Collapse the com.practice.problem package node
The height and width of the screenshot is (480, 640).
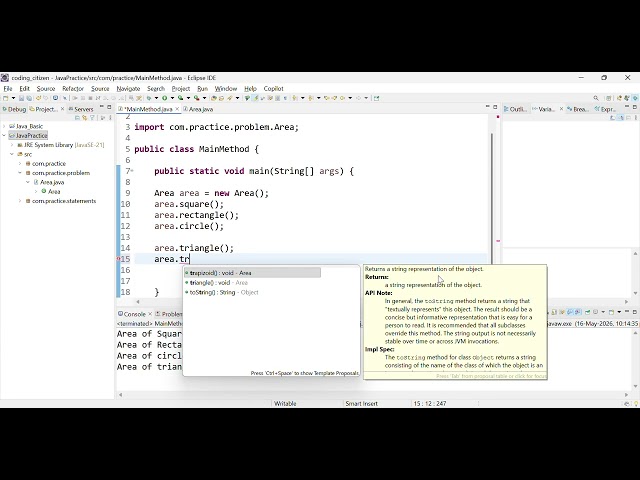click(x=20, y=173)
